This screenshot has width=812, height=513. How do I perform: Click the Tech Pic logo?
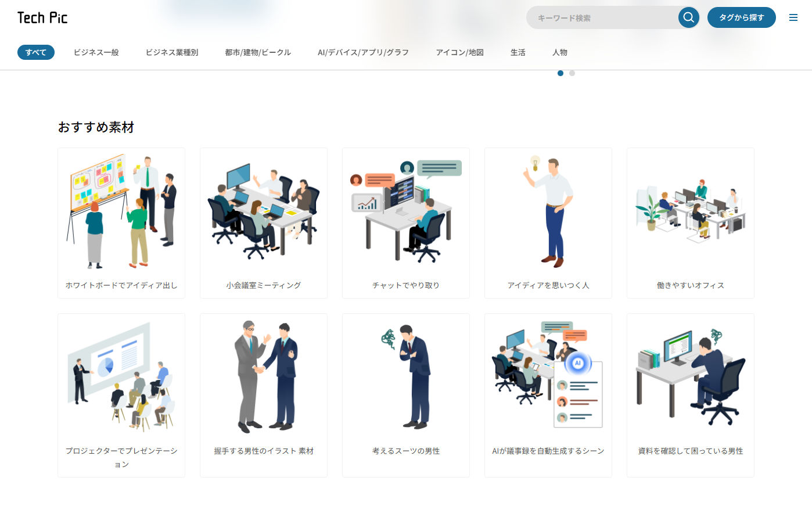click(x=42, y=17)
